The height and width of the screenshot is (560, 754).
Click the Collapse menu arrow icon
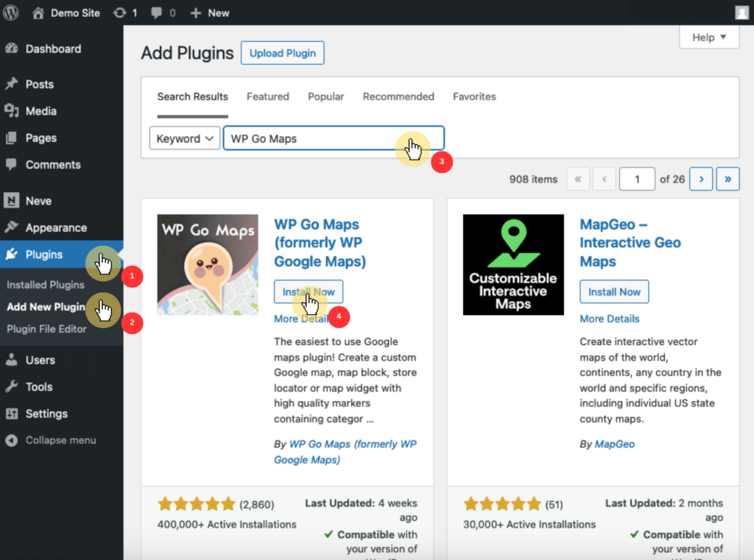coord(12,440)
